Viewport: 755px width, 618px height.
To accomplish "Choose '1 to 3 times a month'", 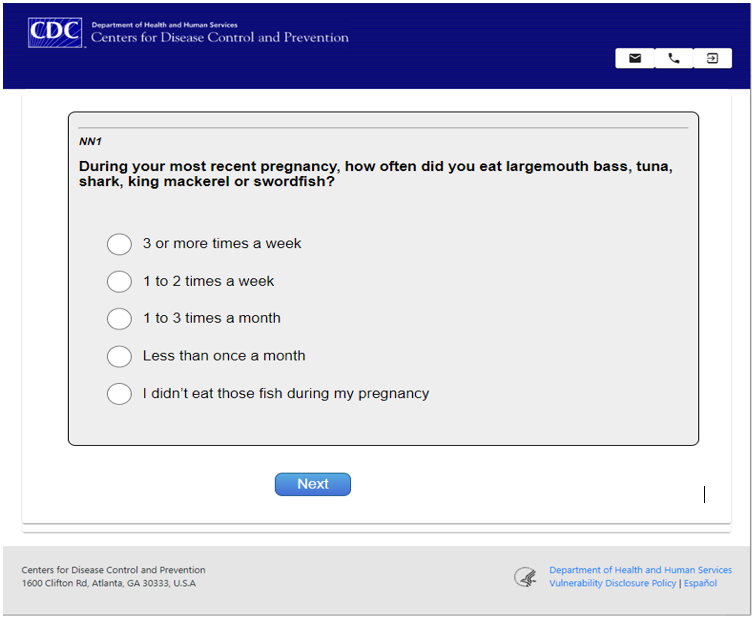I will (119, 319).
